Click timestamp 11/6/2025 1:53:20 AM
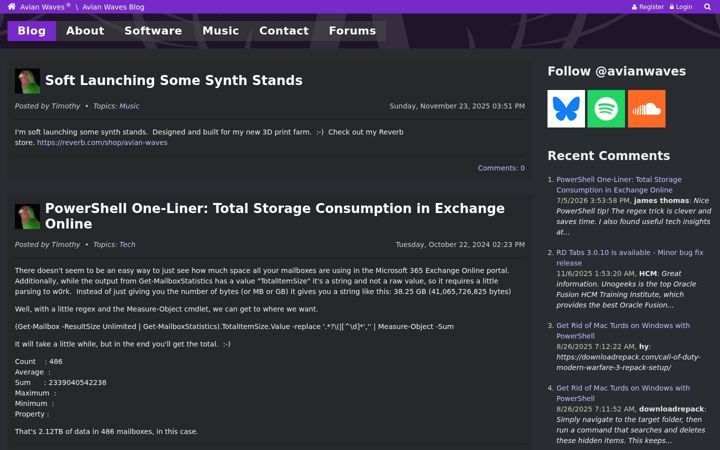720x450 pixels. pyautogui.click(x=596, y=274)
